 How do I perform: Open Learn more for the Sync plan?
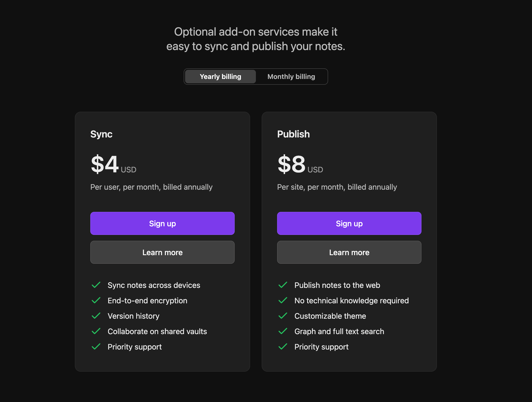(x=162, y=252)
